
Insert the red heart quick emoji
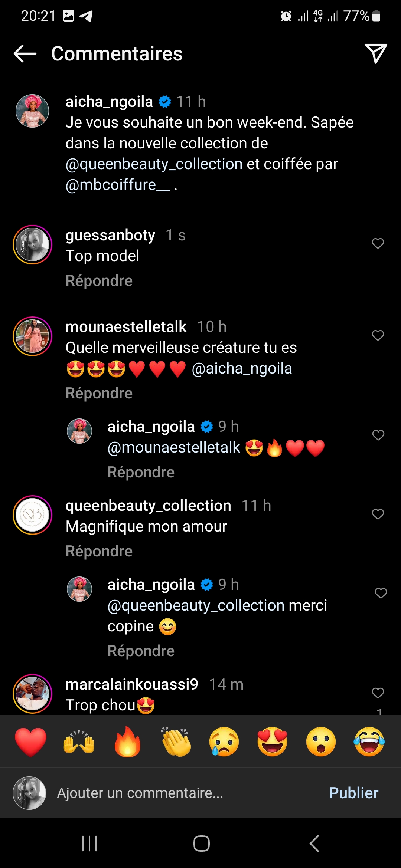[30, 742]
